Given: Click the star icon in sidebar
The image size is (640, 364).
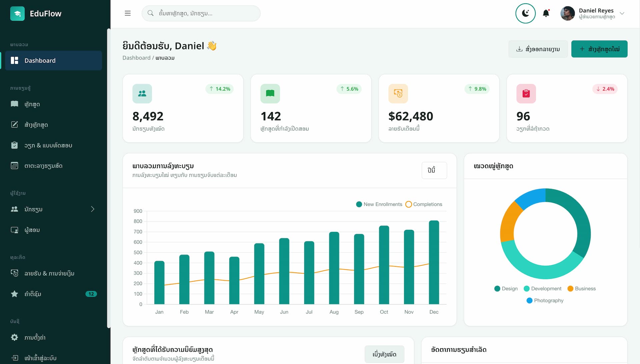Looking at the screenshot, I should pyautogui.click(x=14, y=294).
